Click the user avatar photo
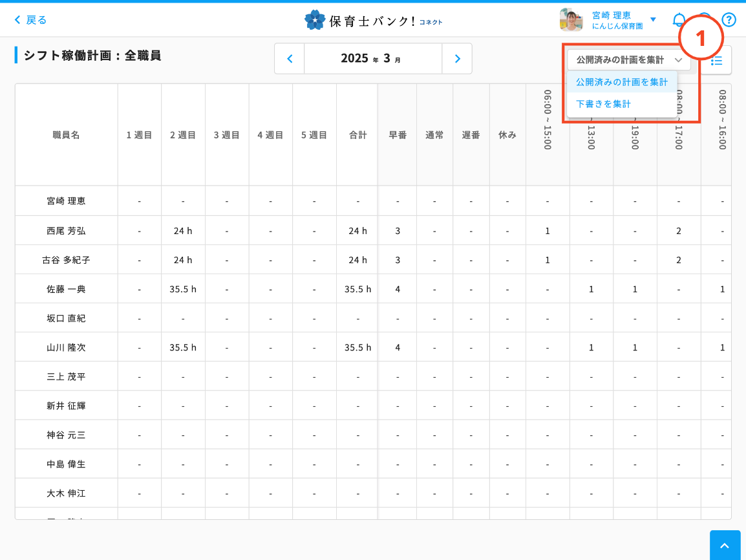The width and height of the screenshot is (746, 560). 571,20
